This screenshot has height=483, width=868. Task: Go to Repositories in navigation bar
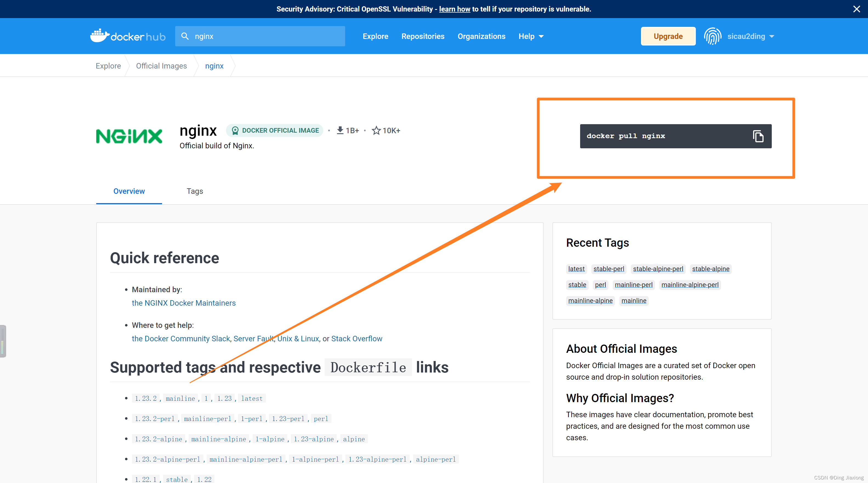423,36
